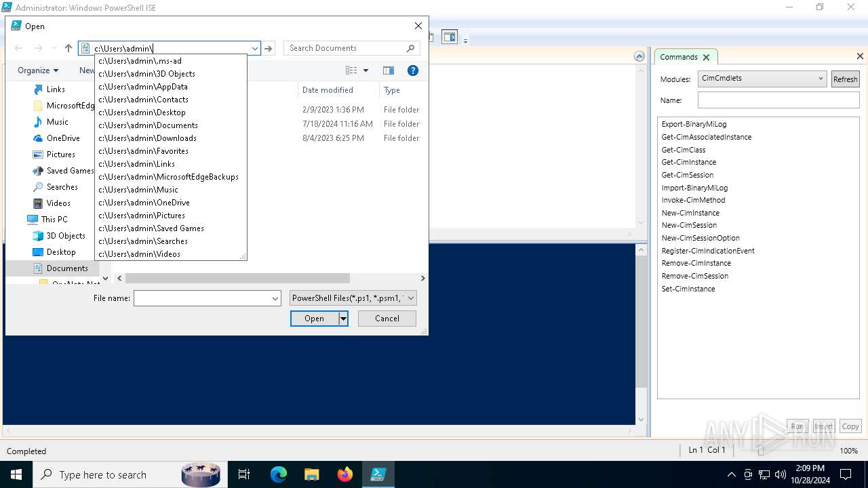Select c:\Users\admin\Downloads suggestion

click(x=171, y=138)
